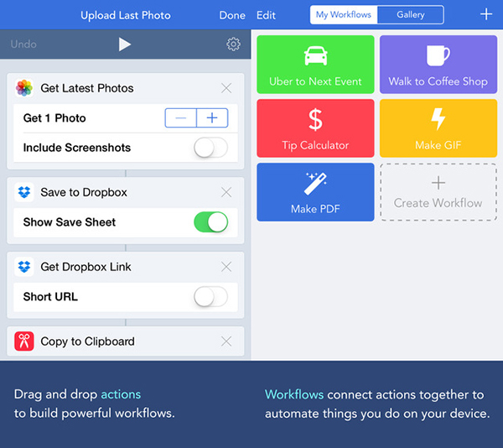Click the Photos icon in Get Latest Photos
Viewport: 503px width, 448px height.
[x=24, y=88]
